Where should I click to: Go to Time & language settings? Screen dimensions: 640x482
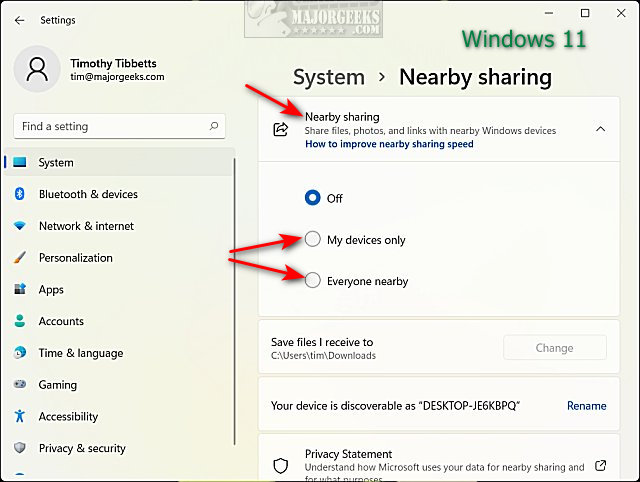[x=119, y=353]
